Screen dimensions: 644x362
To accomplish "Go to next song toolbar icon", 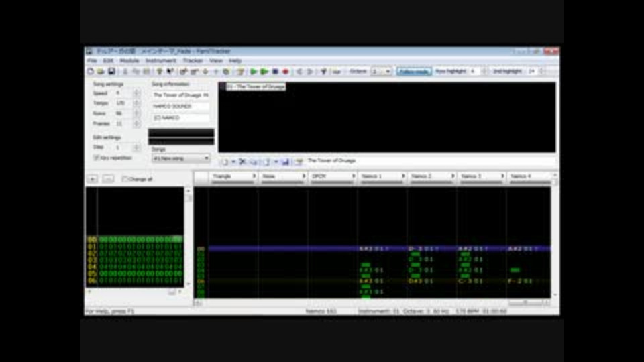I will pos(310,72).
